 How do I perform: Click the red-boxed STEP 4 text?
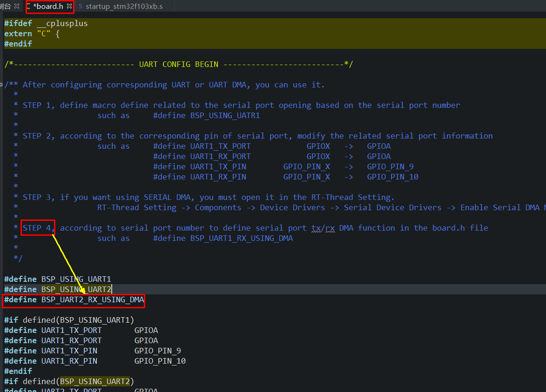(38, 227)
